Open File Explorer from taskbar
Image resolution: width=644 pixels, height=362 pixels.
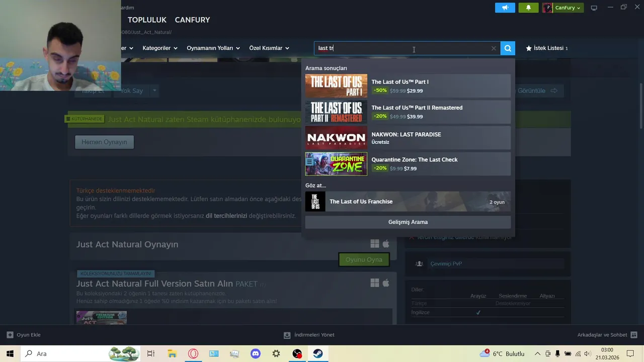[x=172, y=353]
